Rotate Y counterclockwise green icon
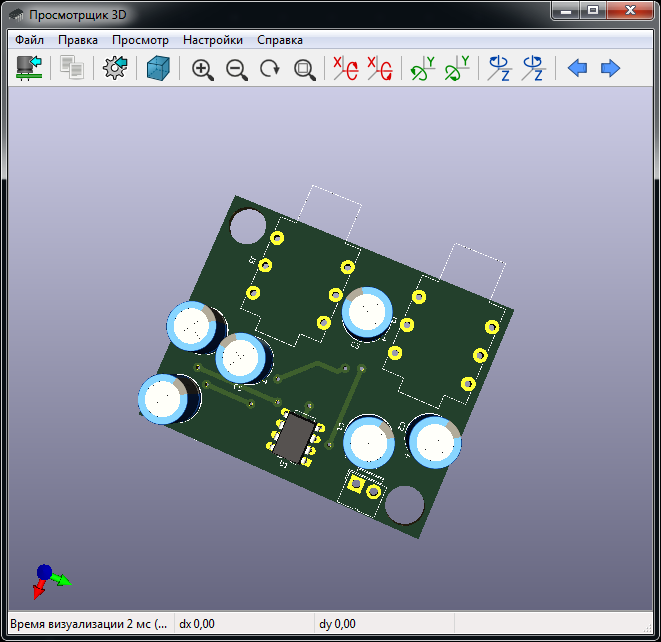 click(457, 69)
